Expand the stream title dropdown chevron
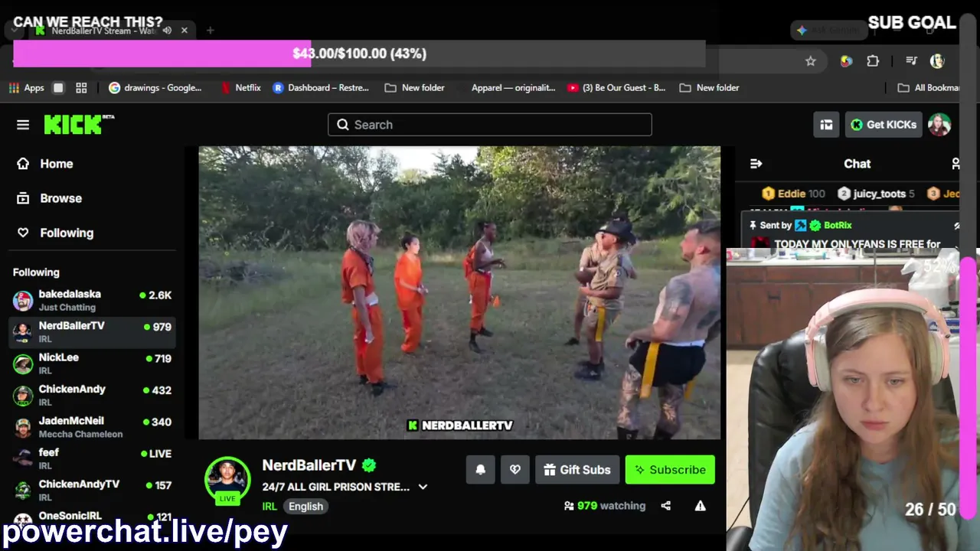Screen dimensions: 980x551 pos(423,487)
